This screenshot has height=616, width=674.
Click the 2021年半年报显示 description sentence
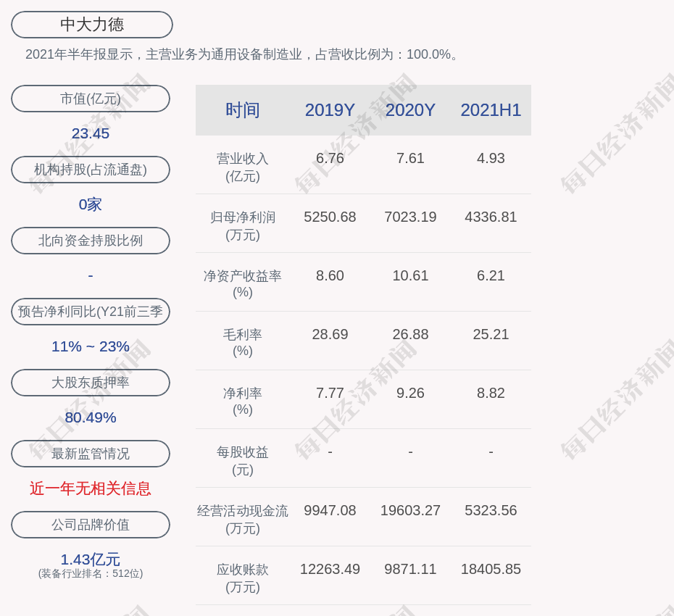point(244,54)
